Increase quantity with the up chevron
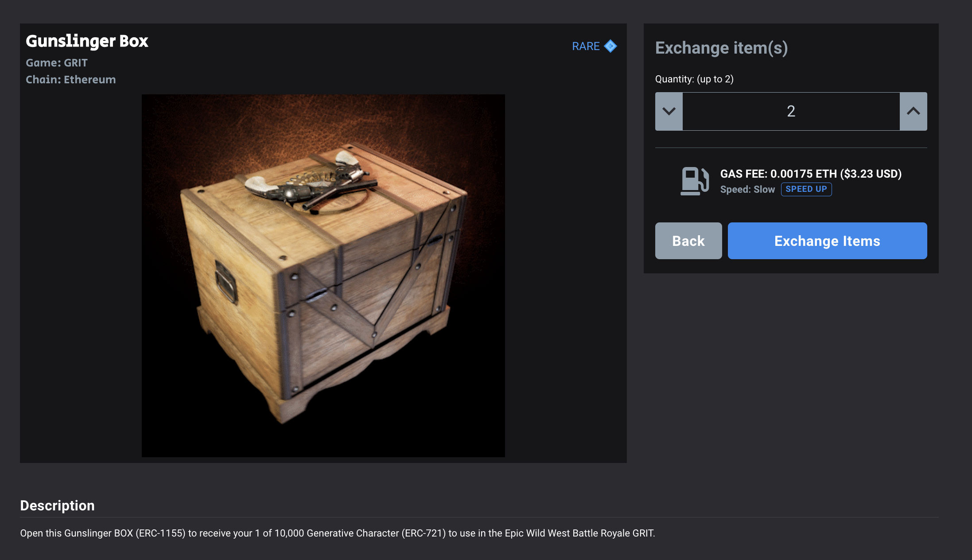Image resolution: width=972 pixels, height=560 pixels. point(914,111)
